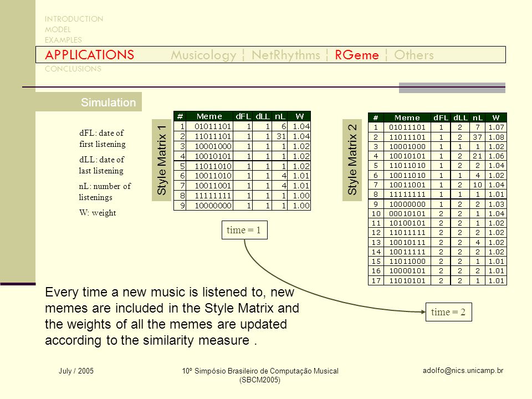Click the dFL header in Style Matrix 1
532x399 pixels.
coord(243,116)
